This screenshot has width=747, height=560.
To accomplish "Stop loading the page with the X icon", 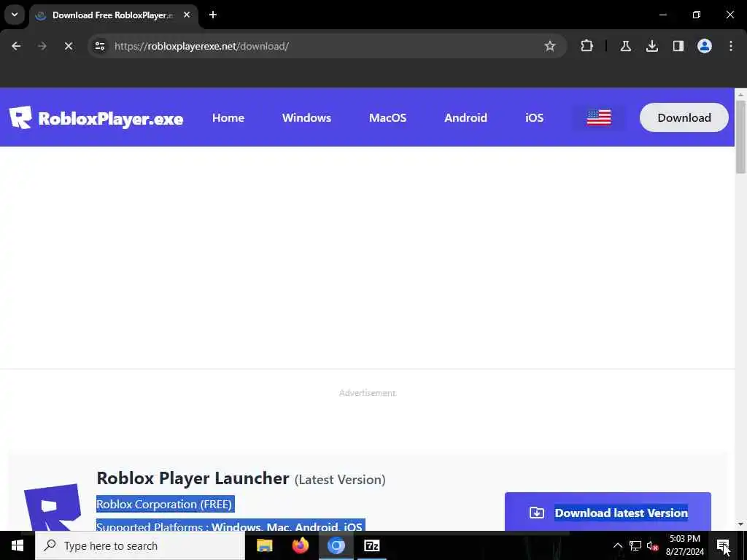I will pos(68,46).
